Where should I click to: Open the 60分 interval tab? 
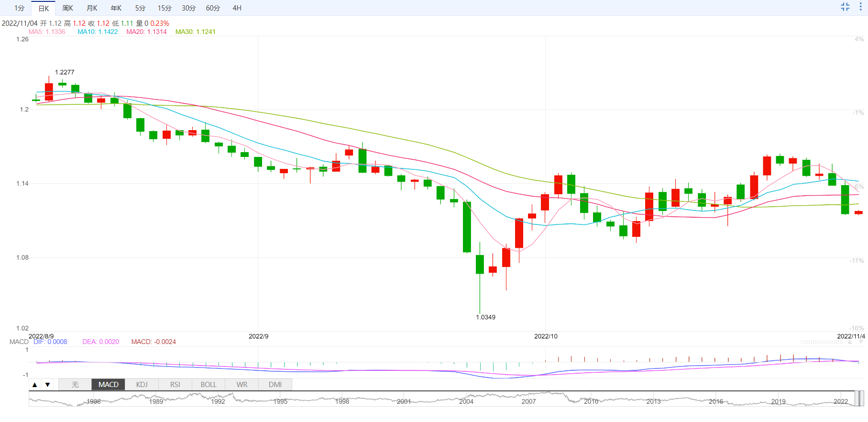213,8
